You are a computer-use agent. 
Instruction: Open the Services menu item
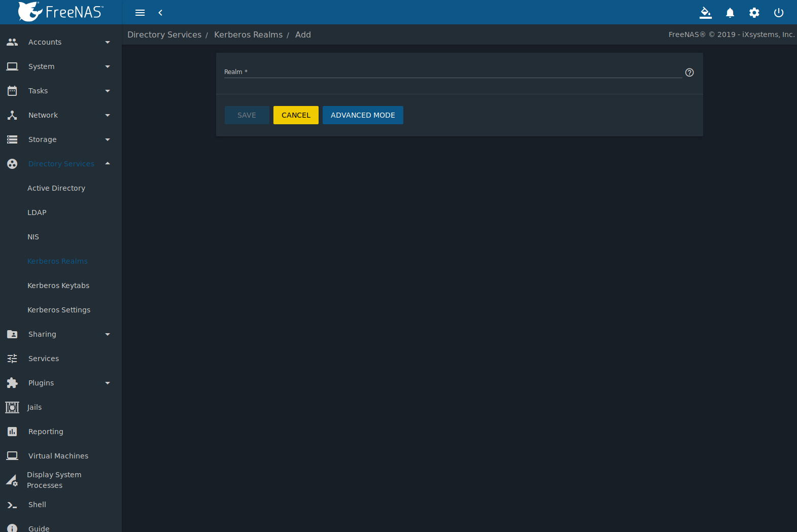click(44, 359)
